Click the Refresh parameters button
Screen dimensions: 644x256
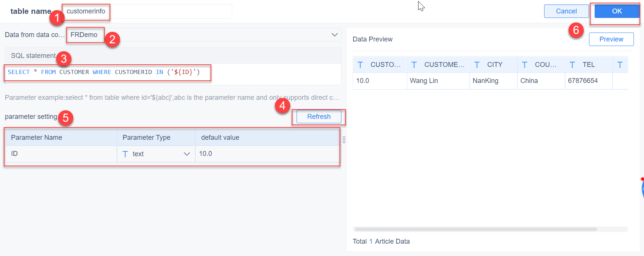[319, 117]
